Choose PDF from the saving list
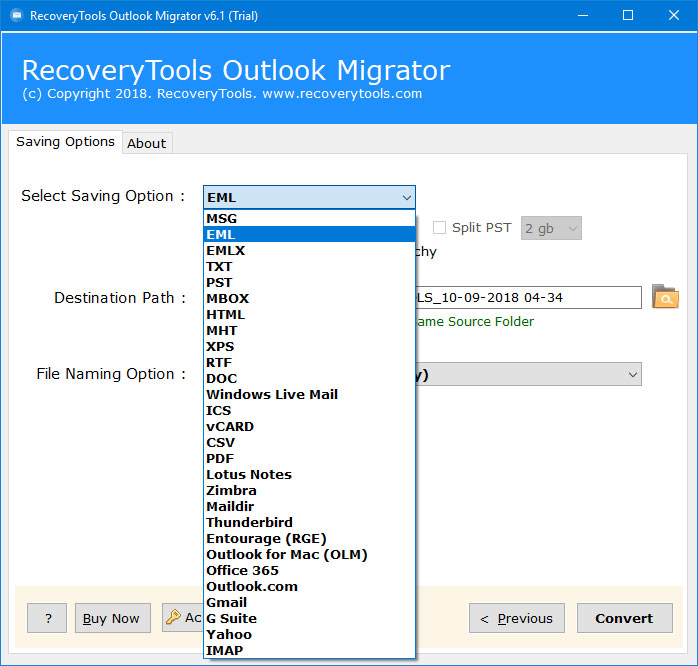698x666 pixels. click(x=220, y=458)
